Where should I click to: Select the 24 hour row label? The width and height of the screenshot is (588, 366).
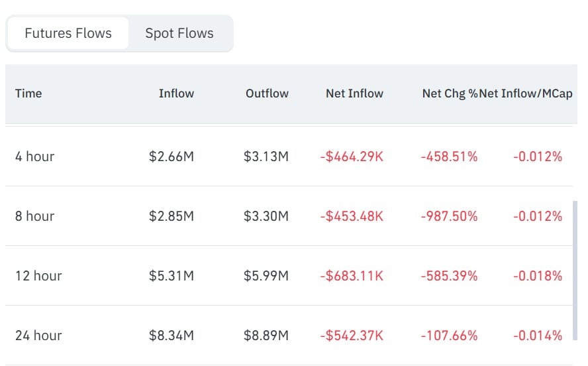38,335
